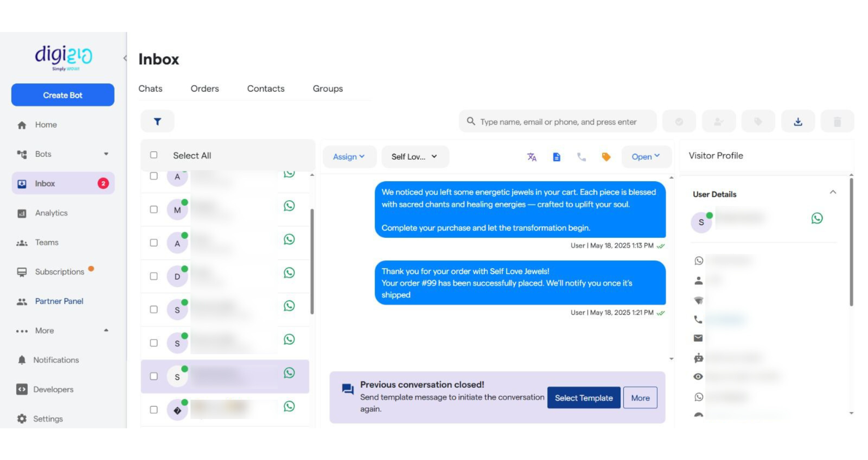Click the translate icon in chat header
Screen dimensions: 868x460
(x=531, y=157)
